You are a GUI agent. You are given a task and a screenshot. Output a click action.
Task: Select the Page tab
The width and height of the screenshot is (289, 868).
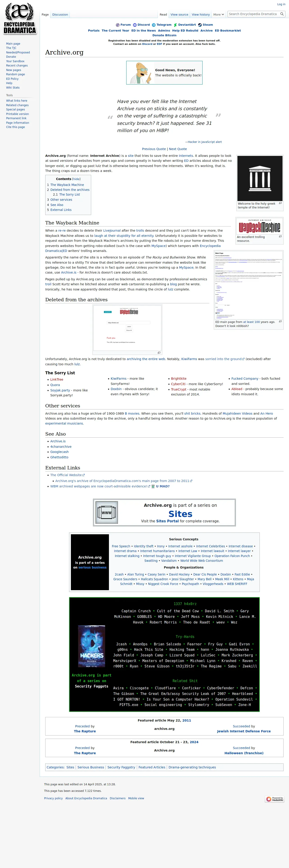(45, 14)
